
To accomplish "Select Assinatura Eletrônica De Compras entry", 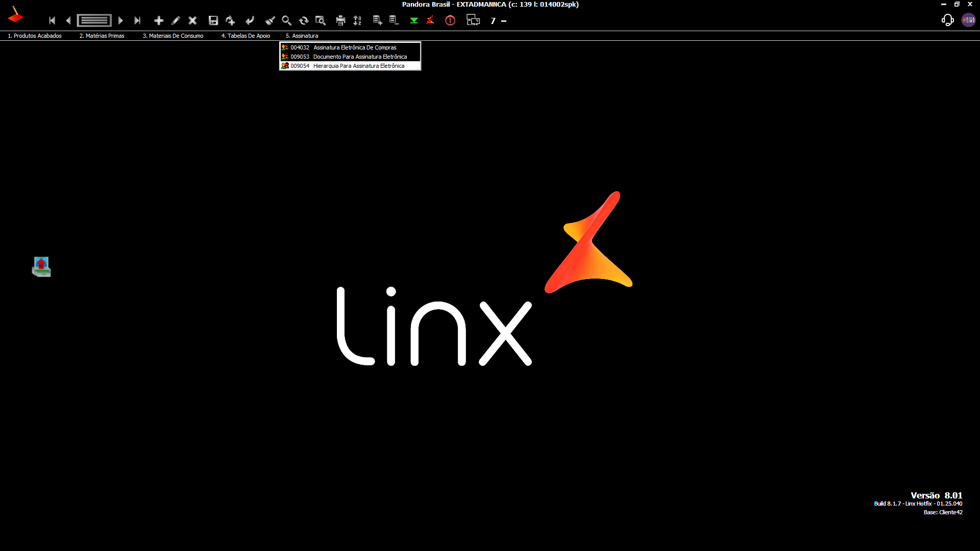I will click(x=354, y=47).
